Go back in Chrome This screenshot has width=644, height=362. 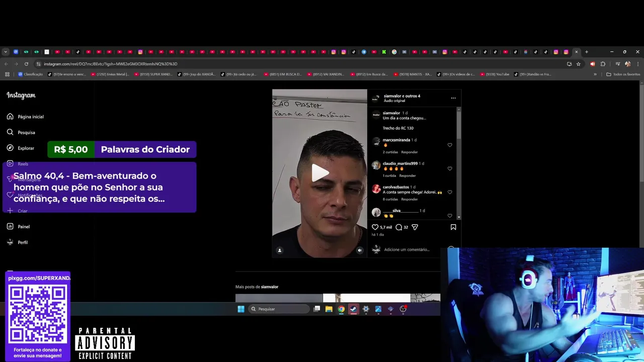(x=6, y=64)
